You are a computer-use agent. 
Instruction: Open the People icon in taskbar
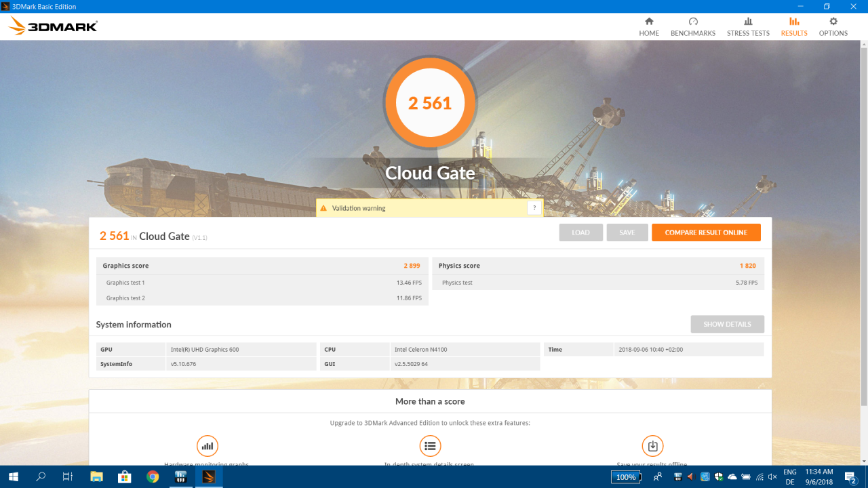(x=657, y=477)
